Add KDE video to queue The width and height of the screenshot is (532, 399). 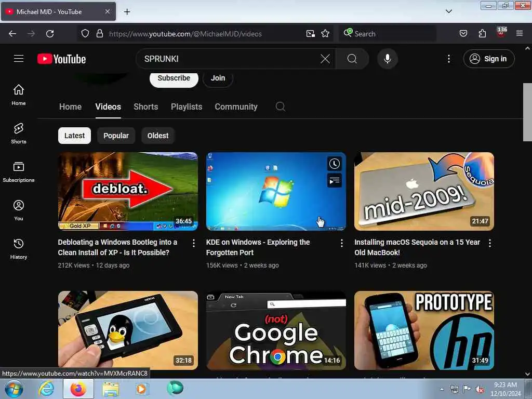pos(335,180)
